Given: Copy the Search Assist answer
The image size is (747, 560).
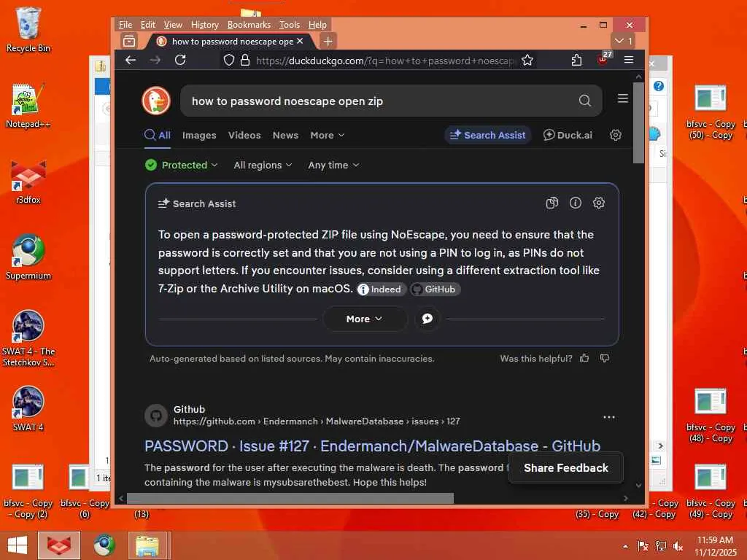Looking at the screenshot, I should pos(552,203).
